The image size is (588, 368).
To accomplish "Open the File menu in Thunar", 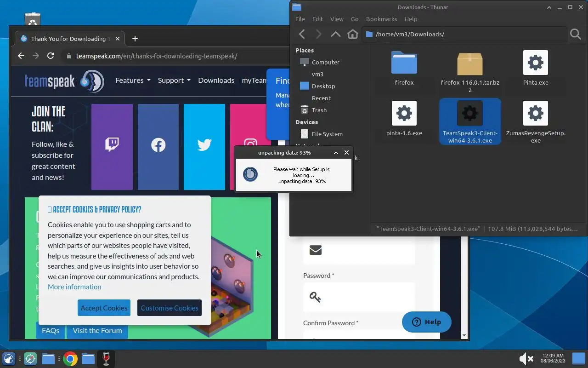I will point(300,19).
